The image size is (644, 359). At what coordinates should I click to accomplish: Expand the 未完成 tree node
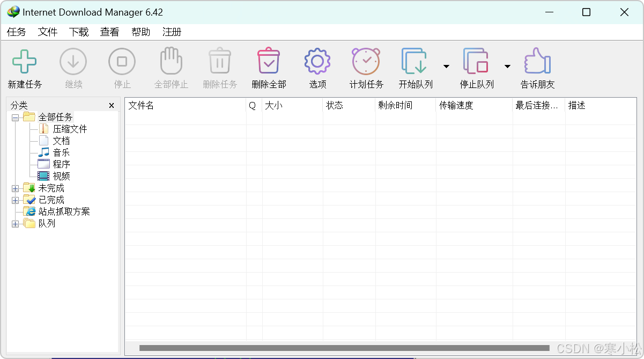pyautogui.click(x=15, y=188)
